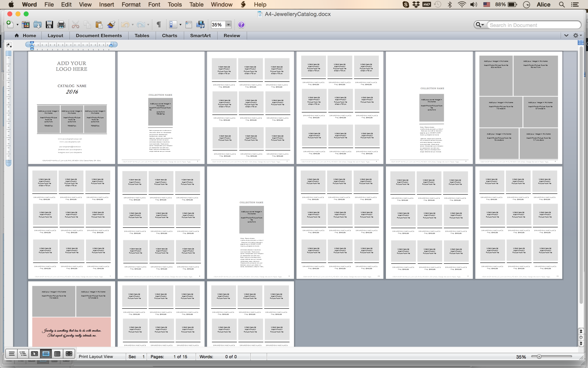This screenshot has width=588, height=368.
Task: Open the Insert menu
Action: point(106,4)
